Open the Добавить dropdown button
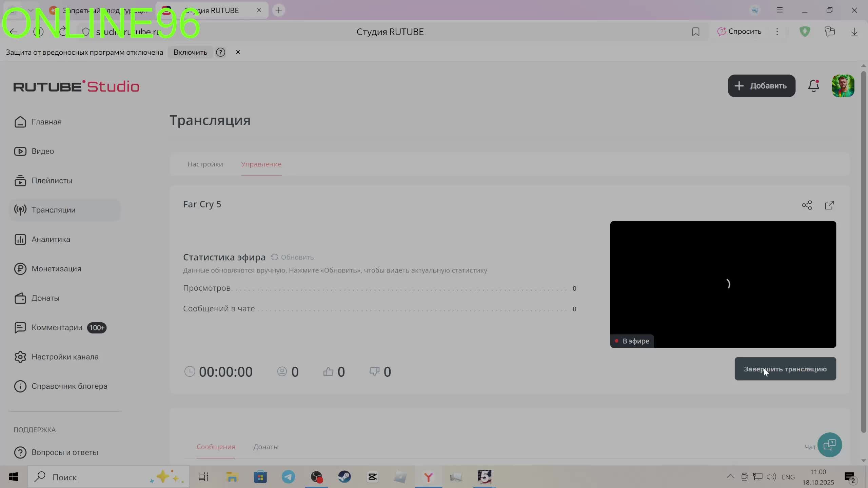Screen dimensions: 868x488 click(x=761, y=86)
